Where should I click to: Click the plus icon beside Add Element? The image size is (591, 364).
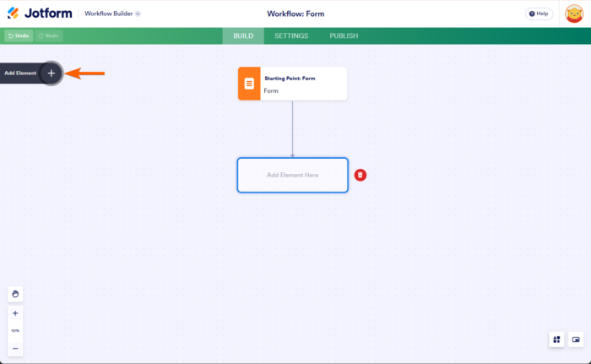[52, 73]
